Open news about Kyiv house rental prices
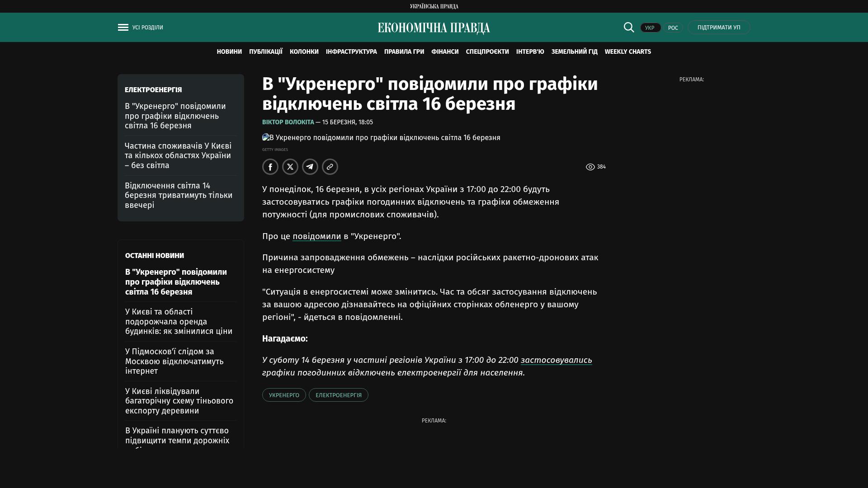 click(x=179, y=322)
